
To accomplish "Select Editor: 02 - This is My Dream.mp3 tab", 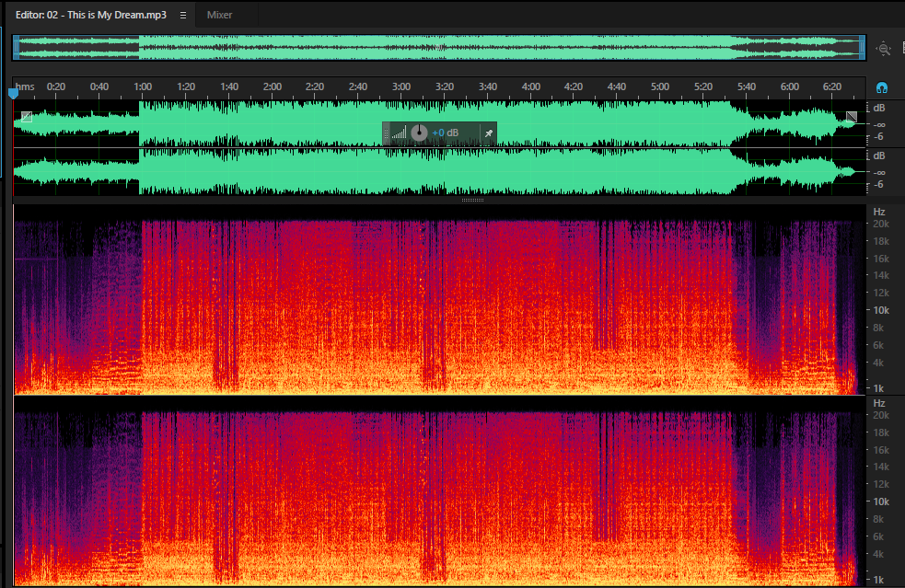I will (90, 15).
